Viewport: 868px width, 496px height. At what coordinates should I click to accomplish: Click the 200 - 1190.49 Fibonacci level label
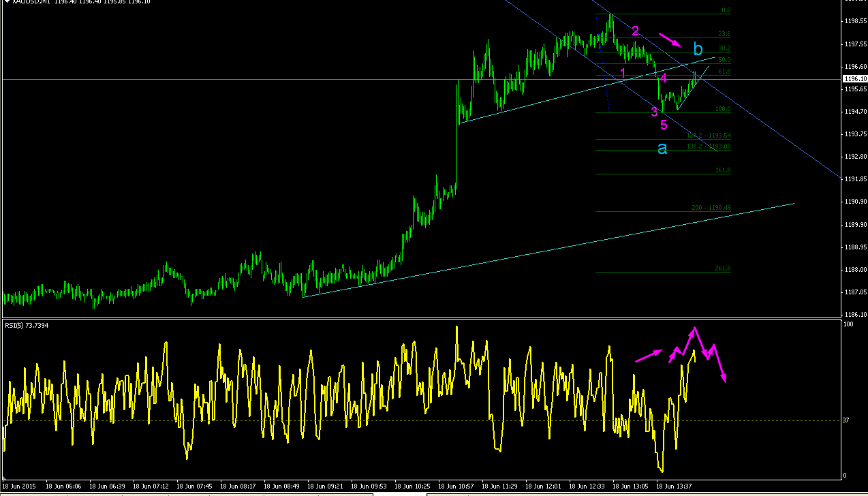[x=711, y=208]
